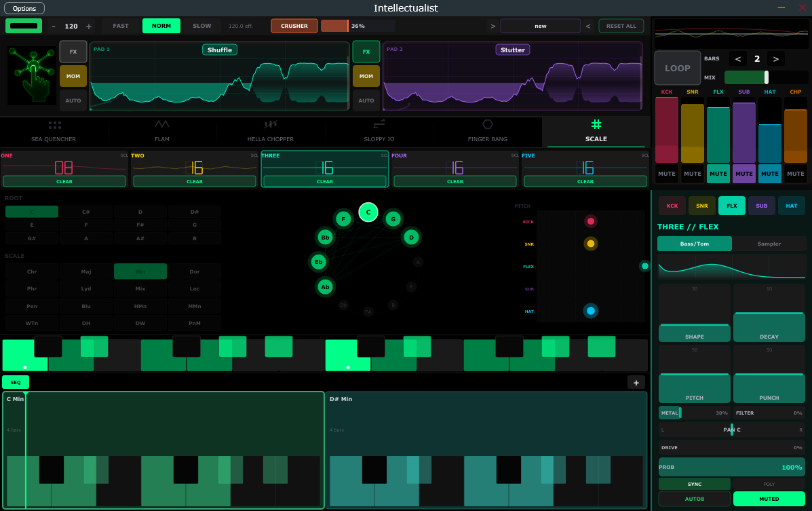Screen dimensions: 812x511
Task: Toggle the FX button for Pad 2
Action: point(366,52)
